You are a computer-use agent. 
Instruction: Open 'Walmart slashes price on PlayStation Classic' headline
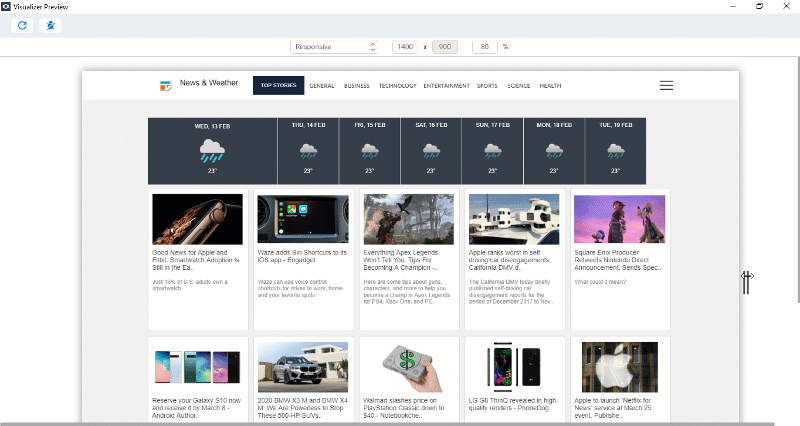pyautogui.click(x=404, y=408)
